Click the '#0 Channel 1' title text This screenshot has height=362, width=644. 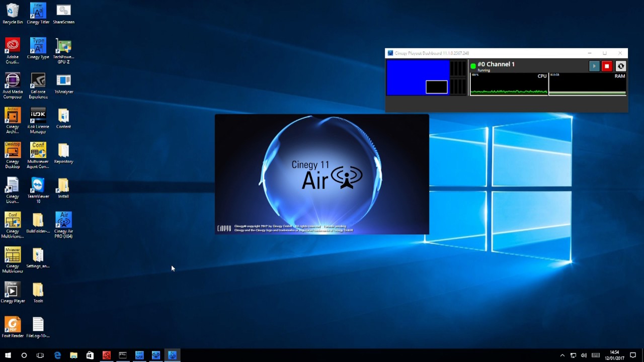coord(496,64)
